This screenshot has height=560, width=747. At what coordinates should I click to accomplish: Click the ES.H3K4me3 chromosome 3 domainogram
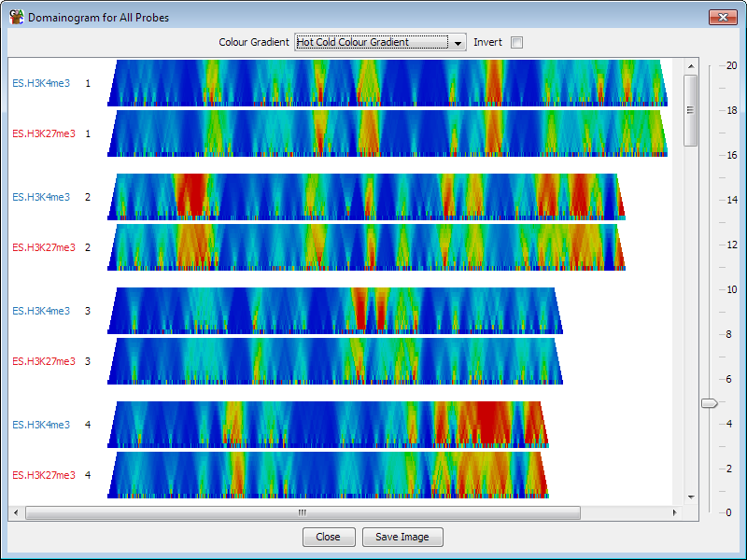tap(335, 311)
